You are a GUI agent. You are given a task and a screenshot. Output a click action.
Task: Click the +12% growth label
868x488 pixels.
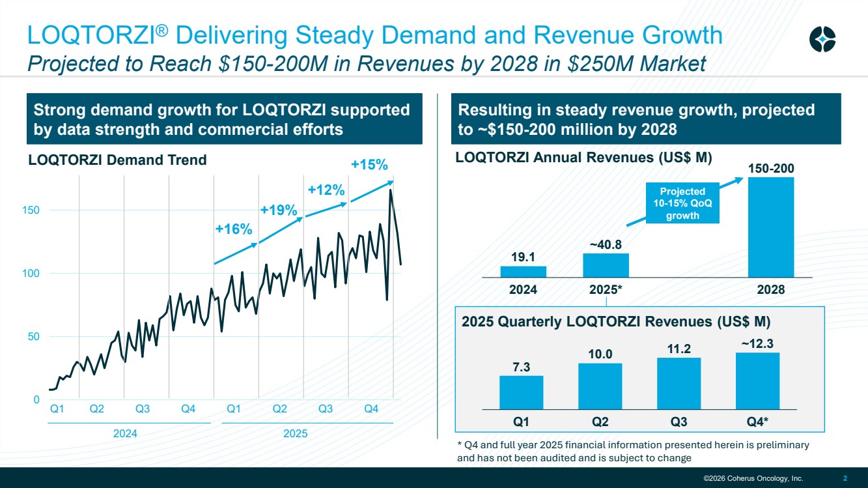pyautogui.click(x=326, y=190)
